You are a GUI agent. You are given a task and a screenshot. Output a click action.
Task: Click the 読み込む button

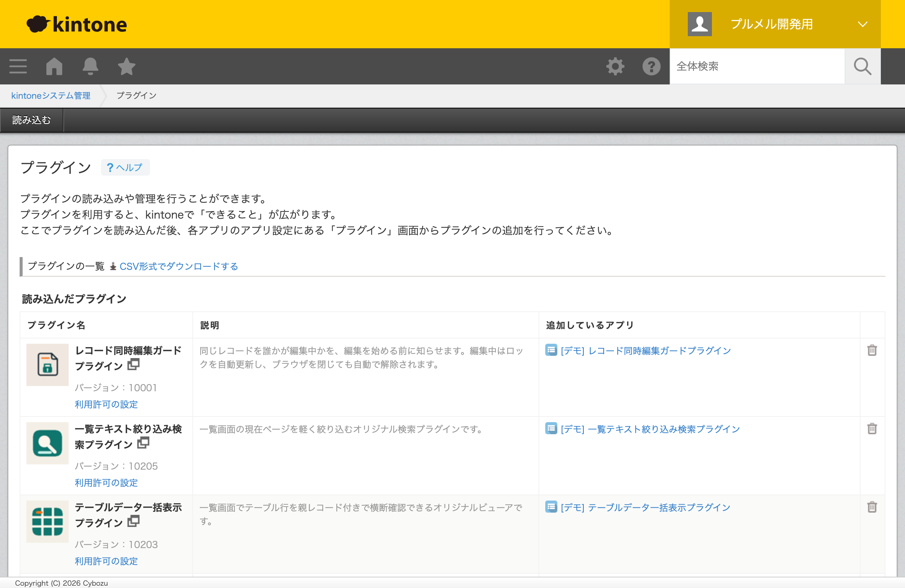point(32,120)
